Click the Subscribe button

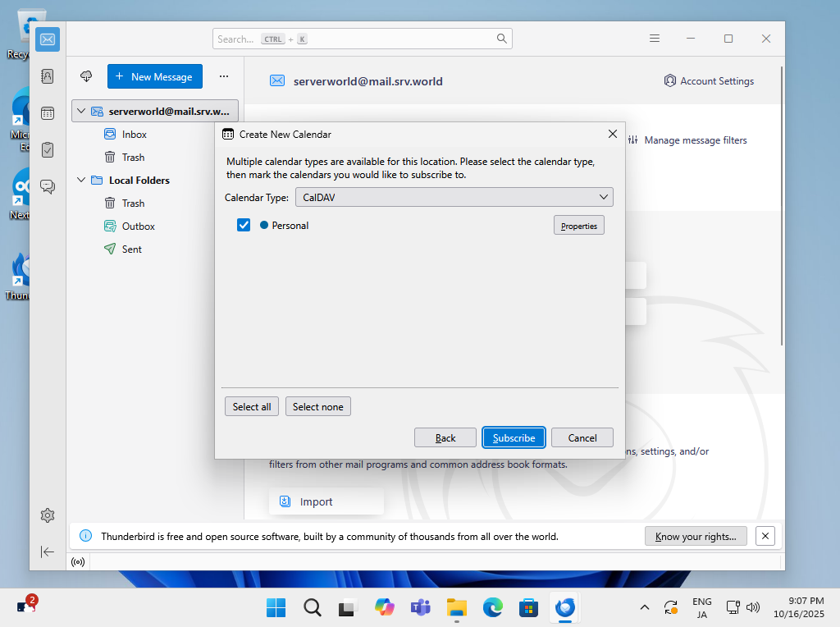click(514, 437)
